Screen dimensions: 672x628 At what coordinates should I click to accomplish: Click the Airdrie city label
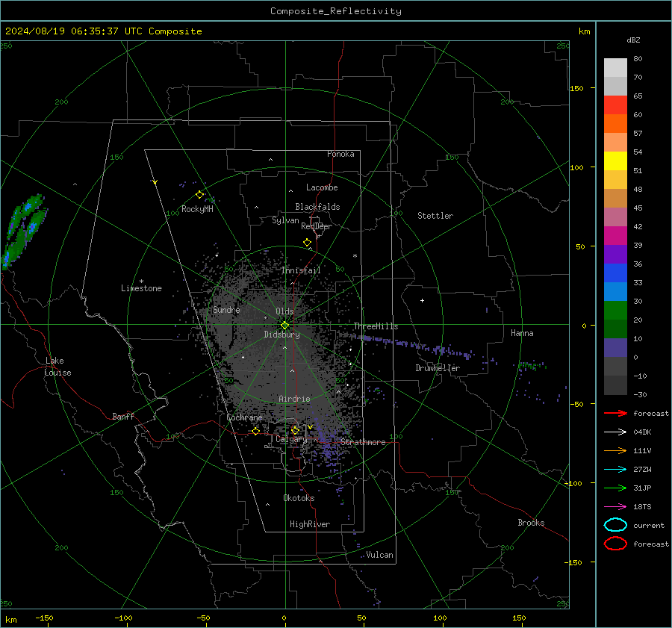pyautogui.click(x=294, y=399)
